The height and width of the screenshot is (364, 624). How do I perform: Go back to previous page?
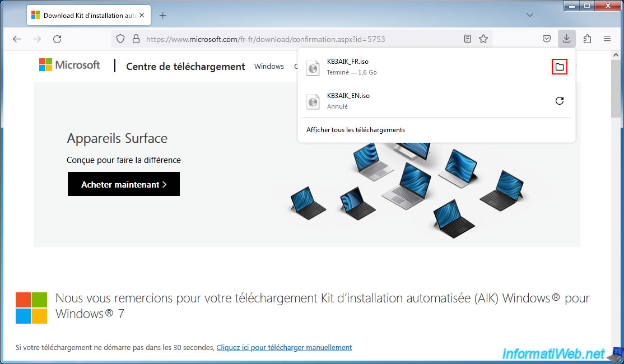(17, 39)
